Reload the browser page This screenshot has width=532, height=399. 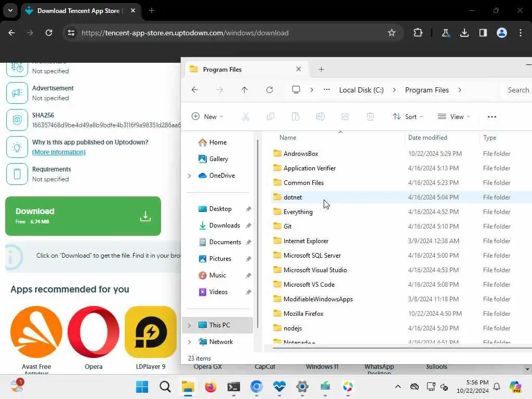pos(49,33)
